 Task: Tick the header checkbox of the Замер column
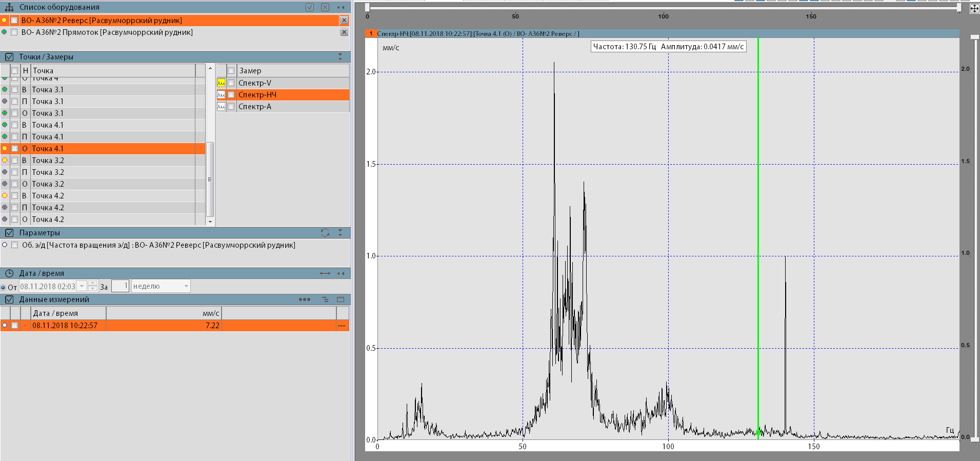click(231, 71)
